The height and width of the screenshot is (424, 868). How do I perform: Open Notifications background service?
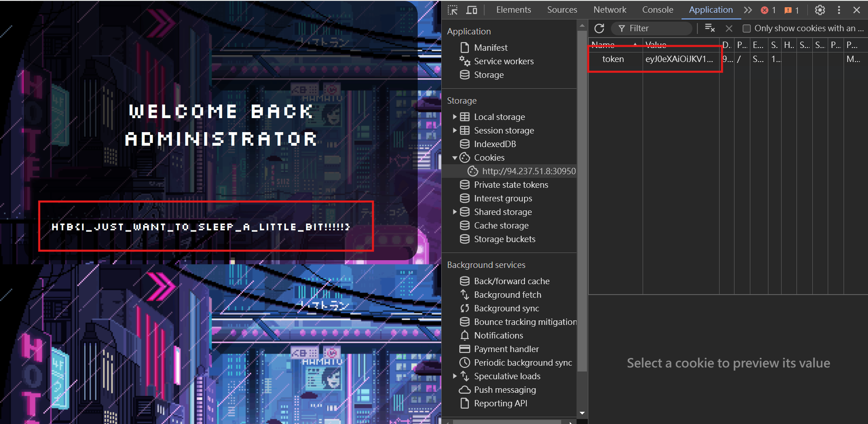pos(498,335)
